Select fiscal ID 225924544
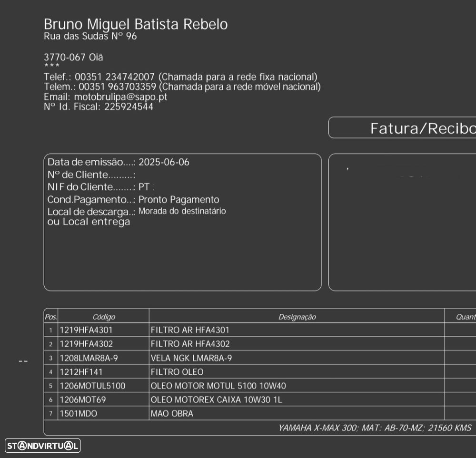 click(129, 107)
